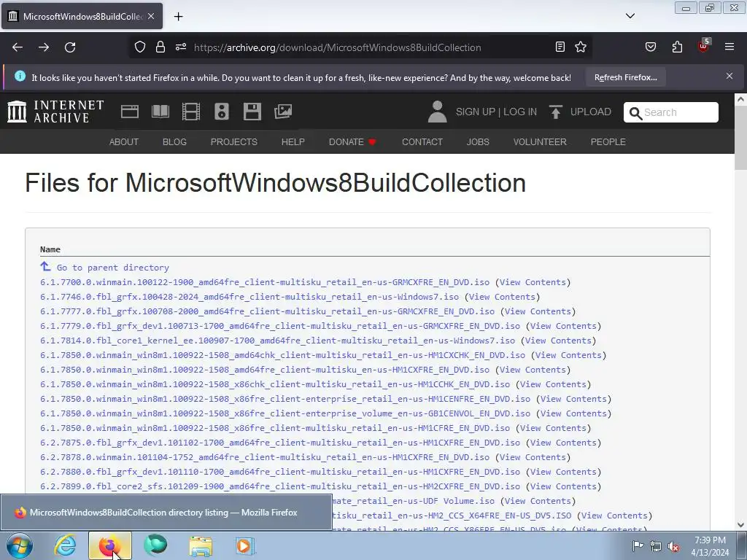Open the Action Center flag tray icon

[638, 545]
